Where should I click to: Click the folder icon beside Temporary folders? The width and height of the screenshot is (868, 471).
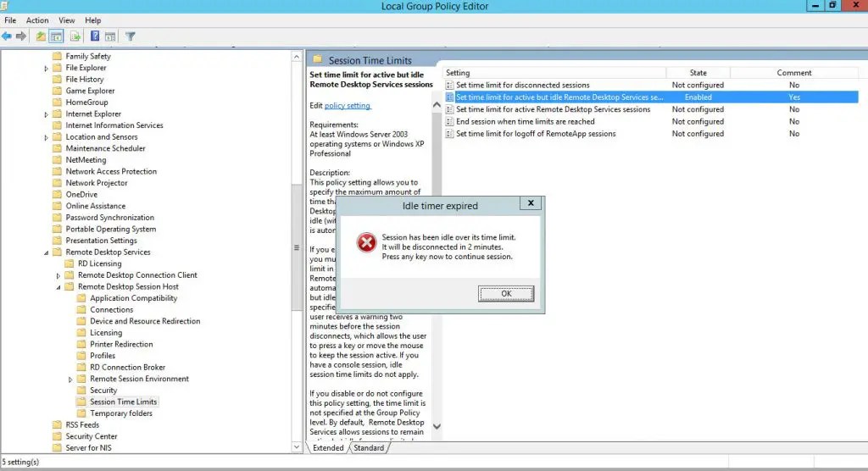pyautogui.click(x=81, y=413)
